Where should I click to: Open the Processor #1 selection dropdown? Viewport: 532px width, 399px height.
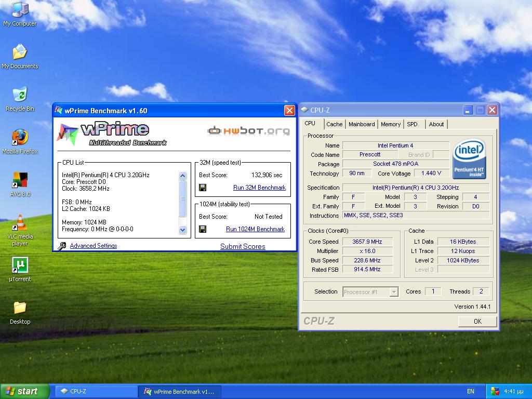(394, 292)
